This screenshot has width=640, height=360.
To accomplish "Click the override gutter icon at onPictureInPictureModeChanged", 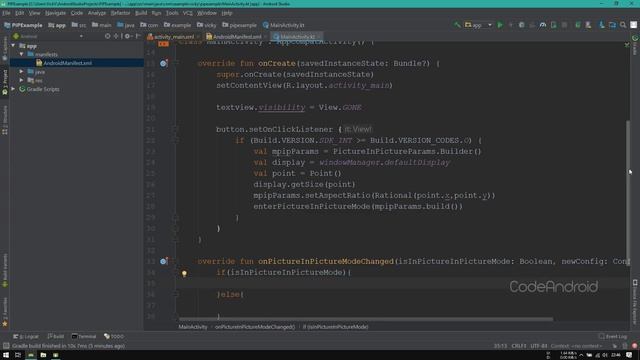I will pos(163,261).
